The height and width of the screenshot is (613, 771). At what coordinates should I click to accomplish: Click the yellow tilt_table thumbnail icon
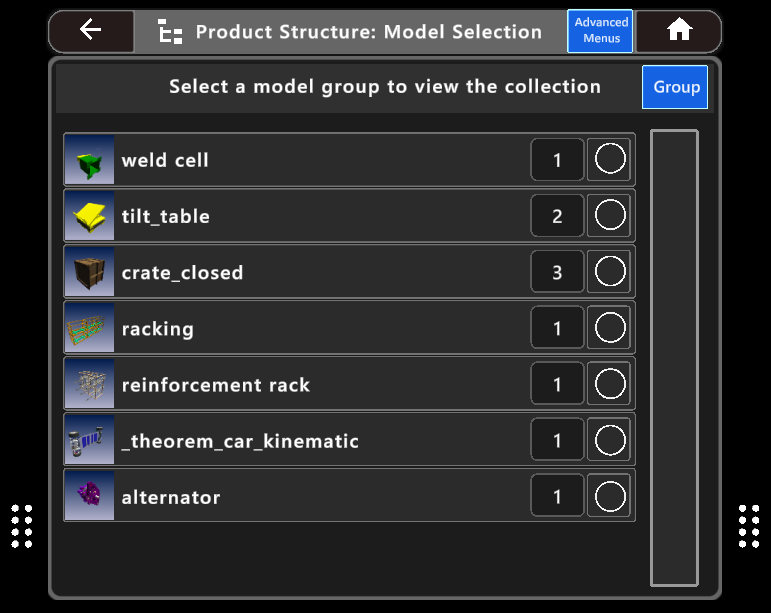point(89,216)
